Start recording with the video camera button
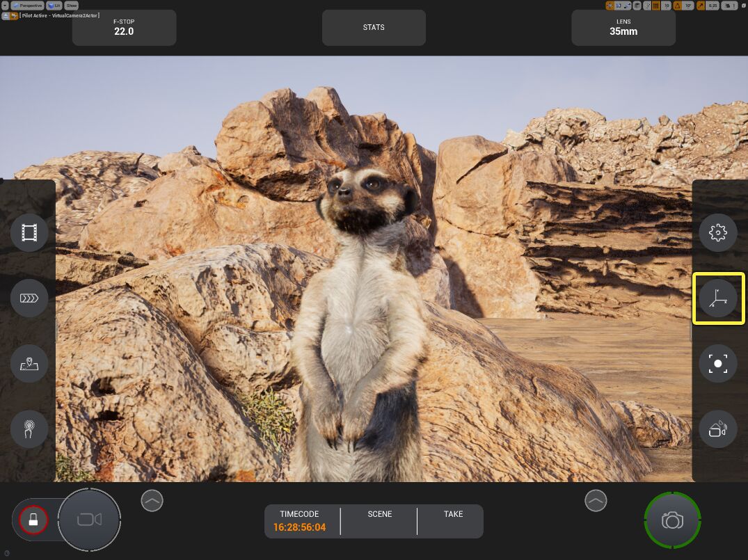Screen dimensions: 748x560 pyautogui.click(x=89, y=520)
